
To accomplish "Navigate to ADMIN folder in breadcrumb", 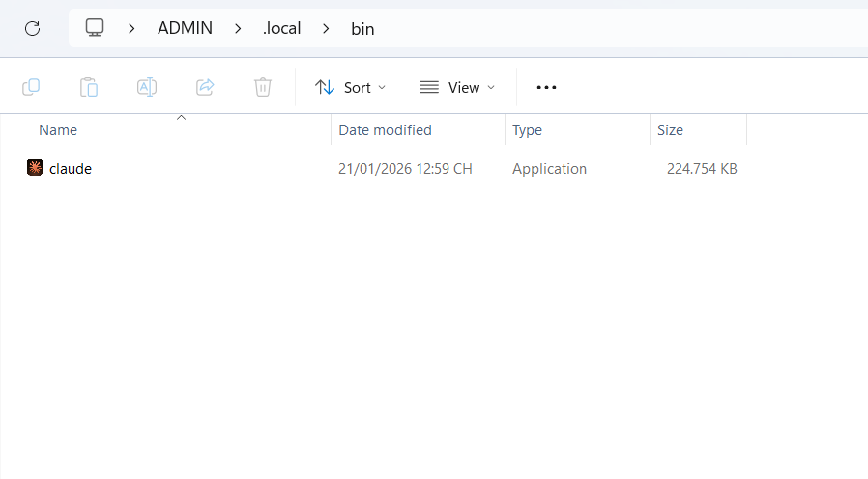I will point(185,29).
